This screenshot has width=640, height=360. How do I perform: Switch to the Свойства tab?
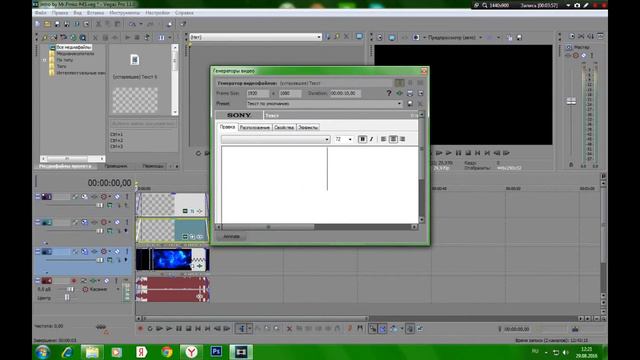click(x=284, y=127)
